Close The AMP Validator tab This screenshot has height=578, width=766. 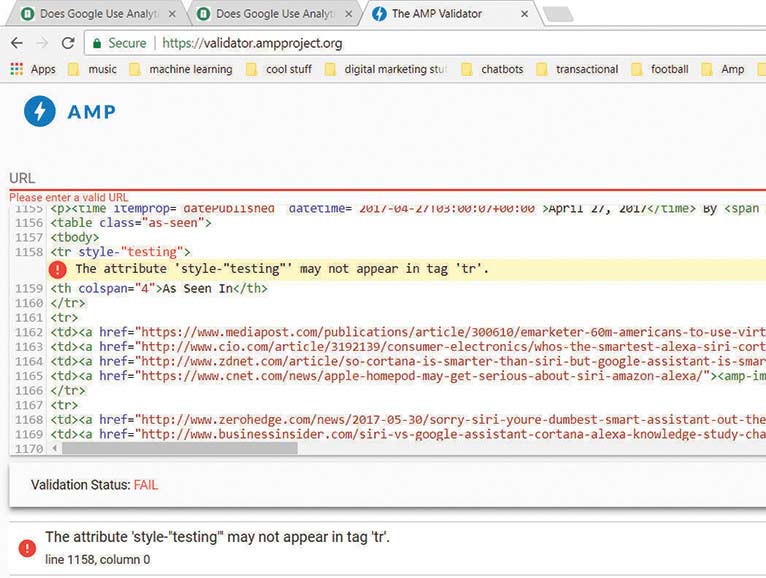coord(524,14)
